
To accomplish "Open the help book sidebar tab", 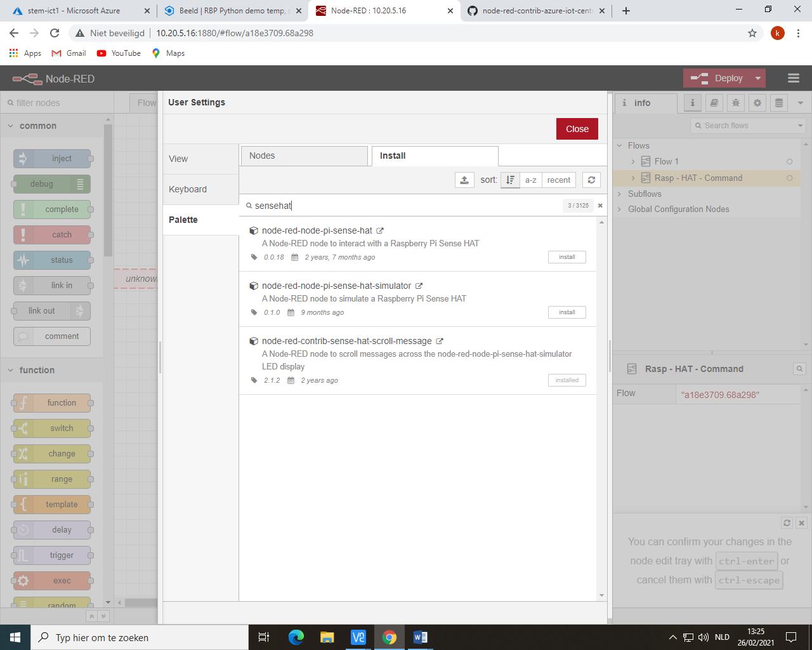I will point(714,103).
